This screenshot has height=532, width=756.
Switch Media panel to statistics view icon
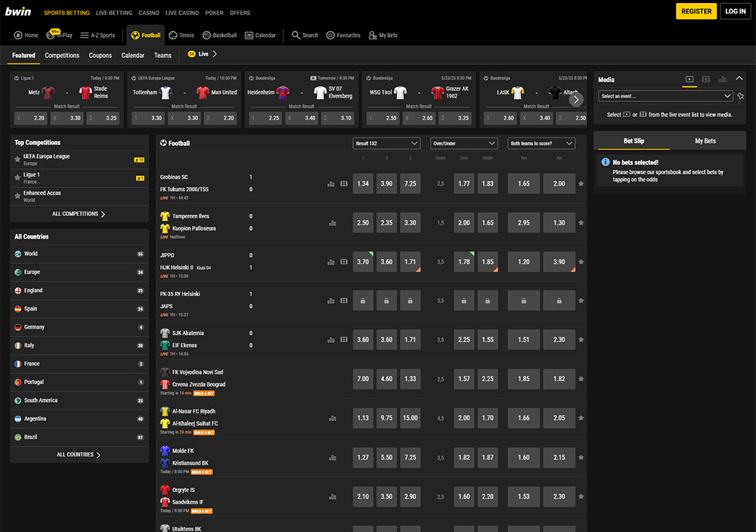pyautogui.click(x=722, y=79)
